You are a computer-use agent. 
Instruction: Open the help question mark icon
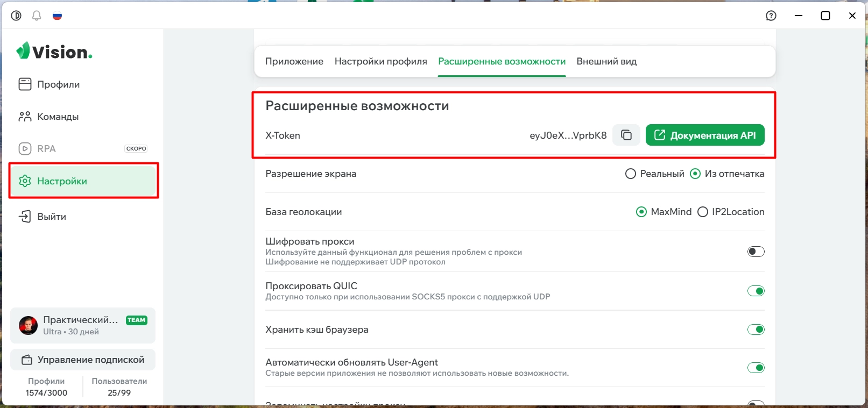tap(771, 16)
